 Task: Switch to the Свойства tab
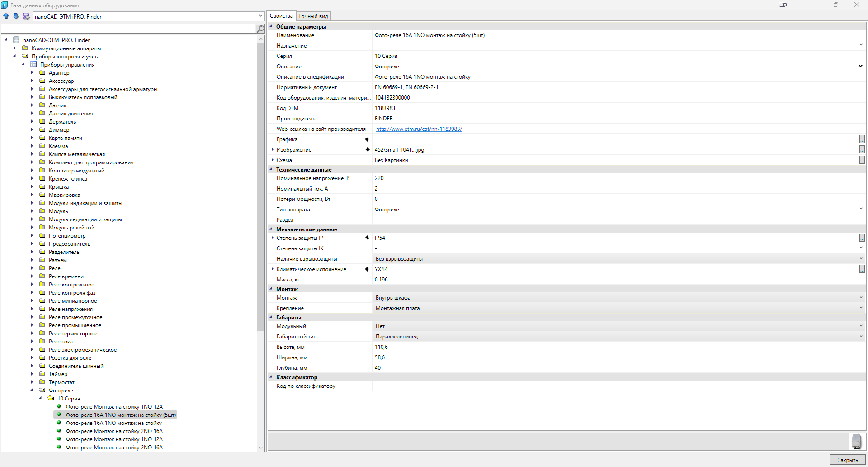pos(281,16)
